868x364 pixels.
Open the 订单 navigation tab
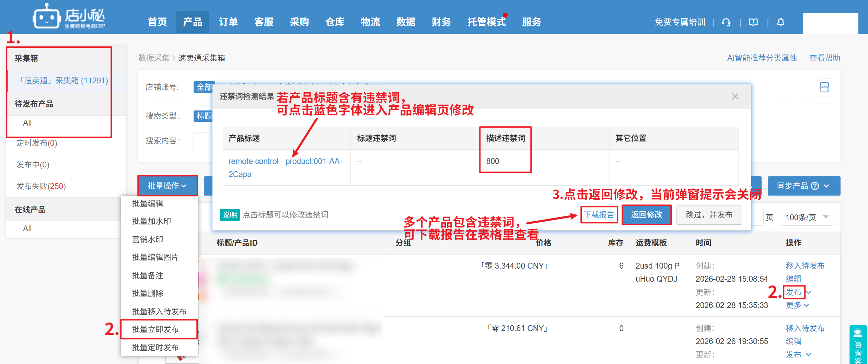tap(228, 22)
